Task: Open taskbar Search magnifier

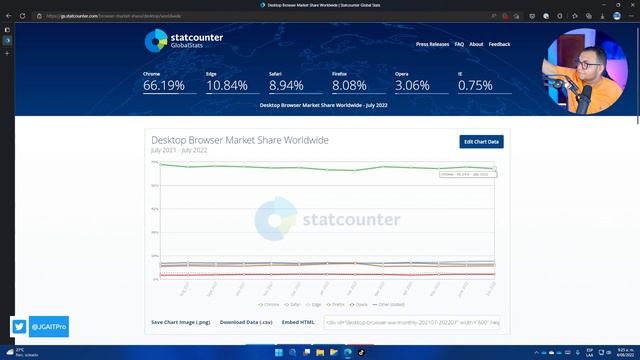Action: tap(293, 352)
